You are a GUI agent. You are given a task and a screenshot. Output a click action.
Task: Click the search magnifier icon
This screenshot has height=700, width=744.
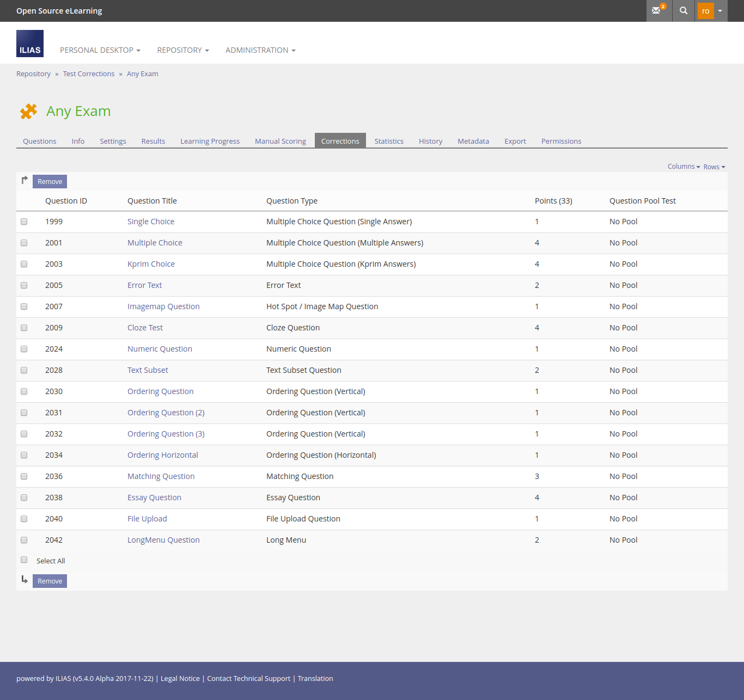pos(684,11)
